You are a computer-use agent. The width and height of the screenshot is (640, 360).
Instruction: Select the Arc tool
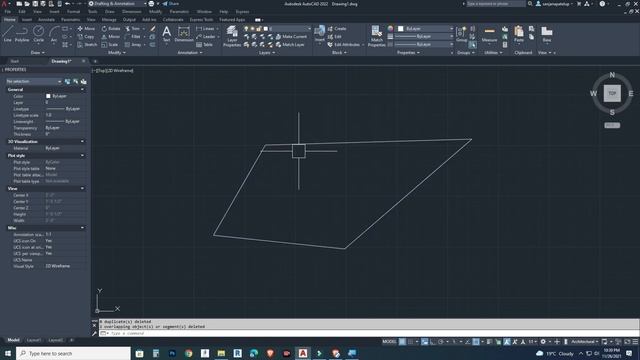(54, 33)
